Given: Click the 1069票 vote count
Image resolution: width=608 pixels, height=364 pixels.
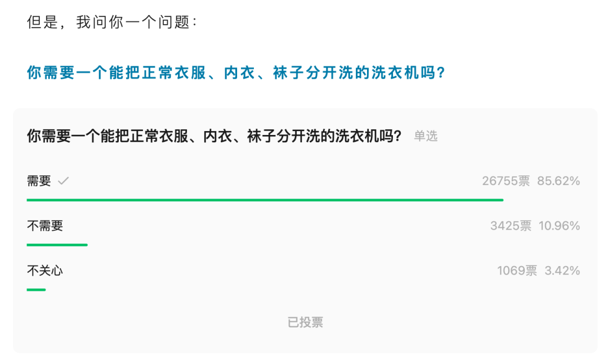Looking at the screenshot, I should click(x=517, y=271).
